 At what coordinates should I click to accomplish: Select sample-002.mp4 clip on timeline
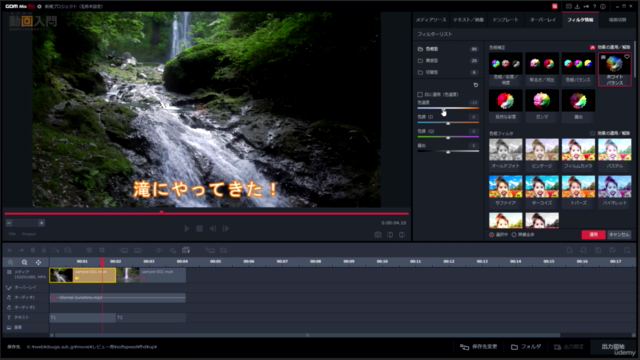[151, 275]
